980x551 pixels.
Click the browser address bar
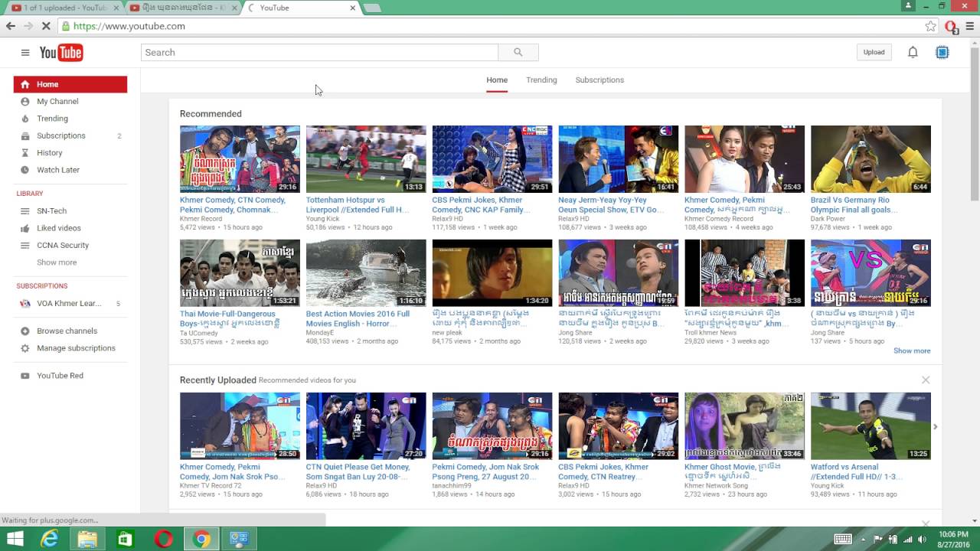coord(490,26)
